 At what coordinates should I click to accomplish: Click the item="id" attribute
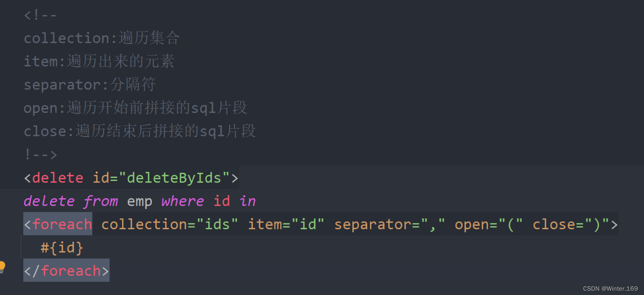(286, 224)
